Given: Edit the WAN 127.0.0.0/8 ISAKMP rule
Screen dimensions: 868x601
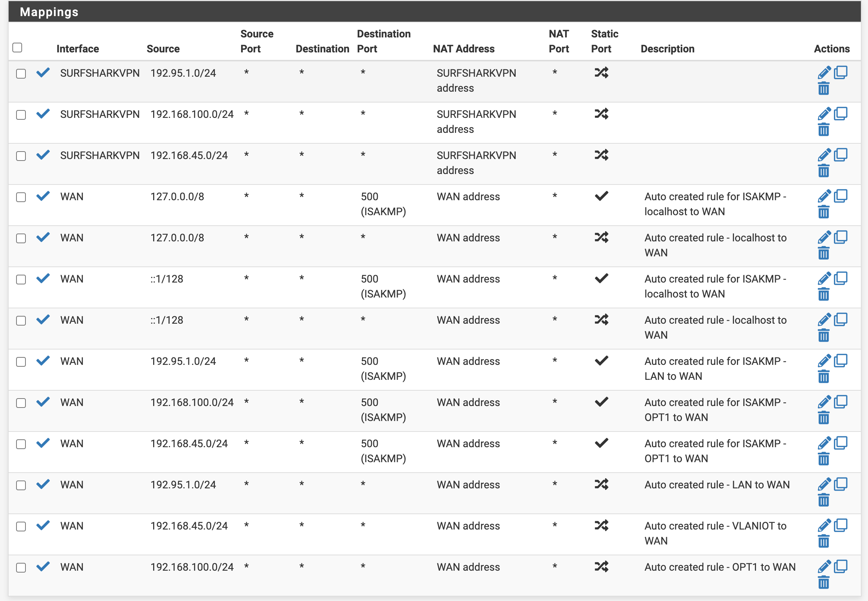Looking at the screenshot, I should 824,196.
